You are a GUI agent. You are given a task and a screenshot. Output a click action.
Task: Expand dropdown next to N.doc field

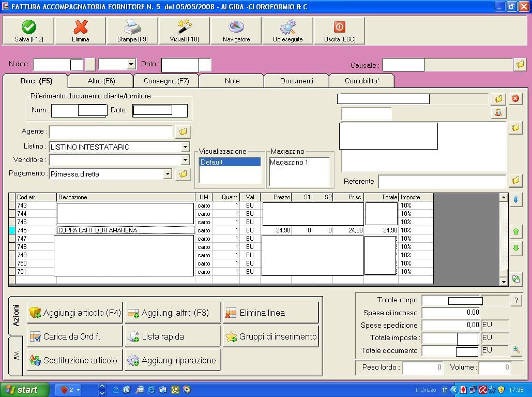[131, 64]
